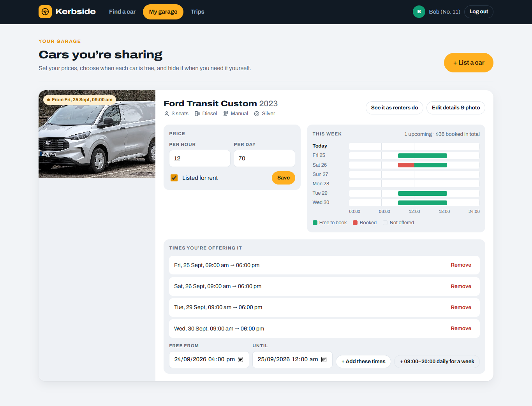Click the Kerbside steering wheel logo
Image resolution: width=532 pixels, height=406 pixels.
pyautogui.click(x=45, y=12)
